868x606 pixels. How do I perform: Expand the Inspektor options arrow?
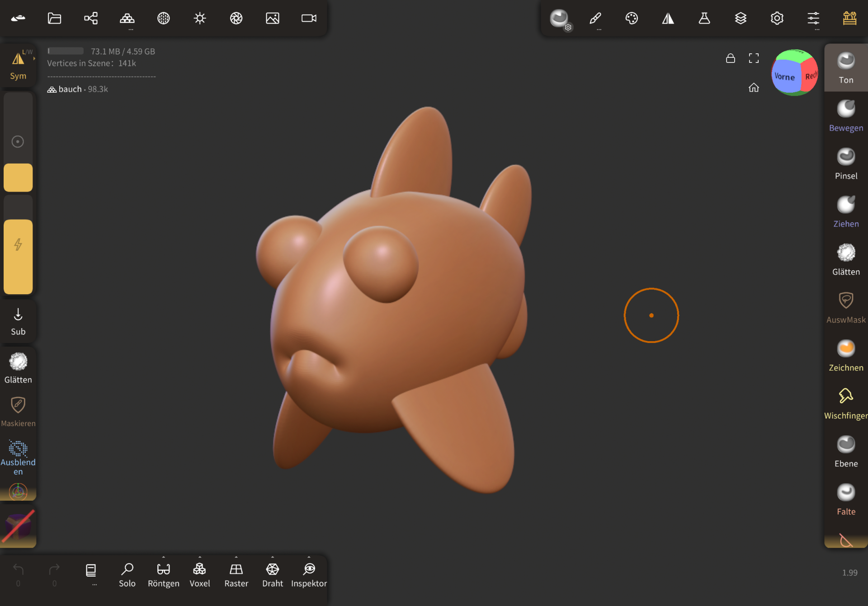(309, 557)
